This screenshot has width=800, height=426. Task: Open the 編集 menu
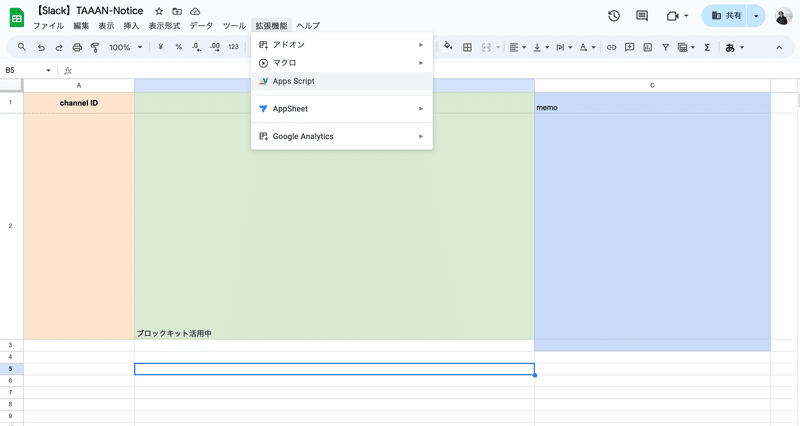(x=81, y=26)
